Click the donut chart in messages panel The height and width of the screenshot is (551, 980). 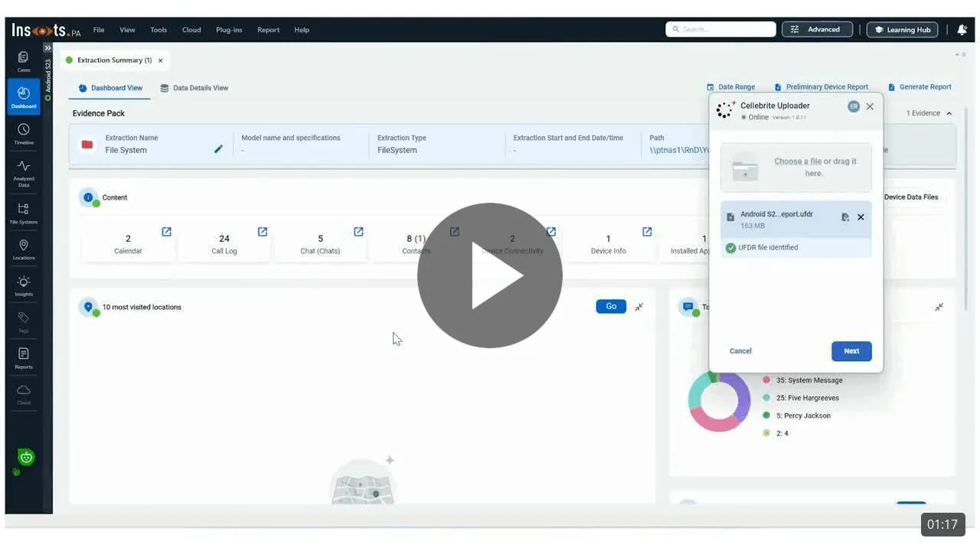coord(719,401)
